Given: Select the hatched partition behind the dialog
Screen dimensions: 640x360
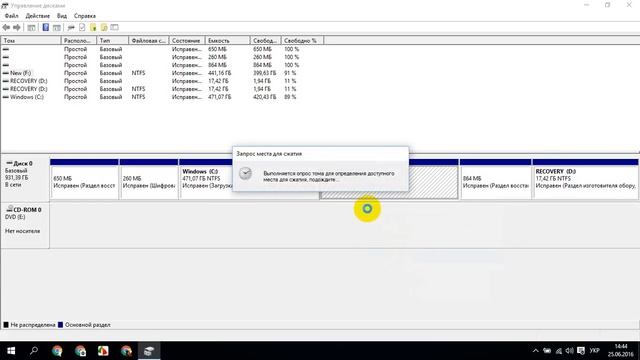Looking at the screenshot, I should point(433,179).
